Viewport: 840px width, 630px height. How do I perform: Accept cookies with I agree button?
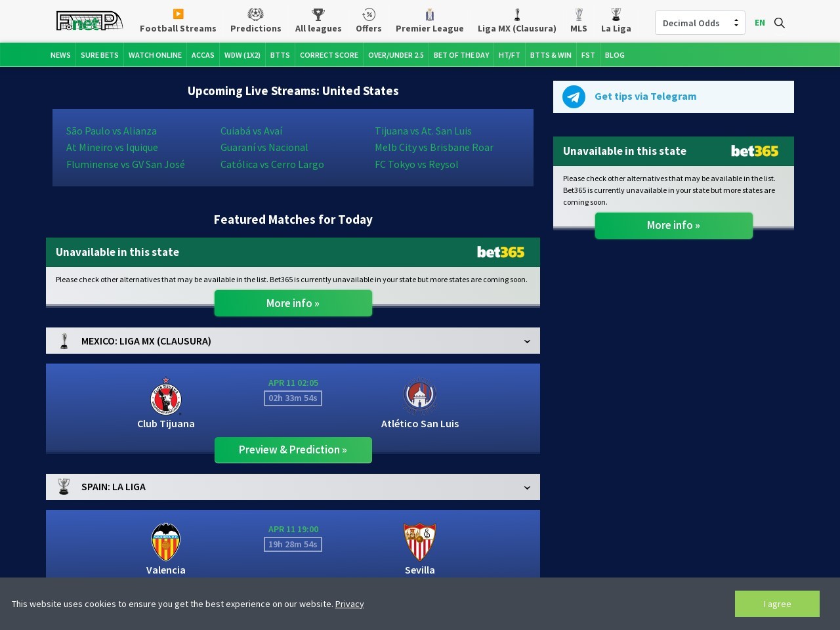pyautogui.click(x=777, y=604)
